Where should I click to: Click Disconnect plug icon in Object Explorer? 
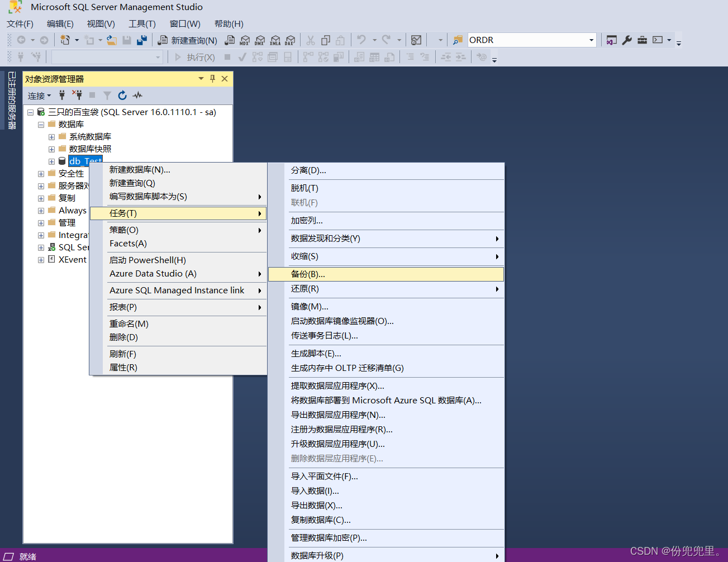coord(77,96)
